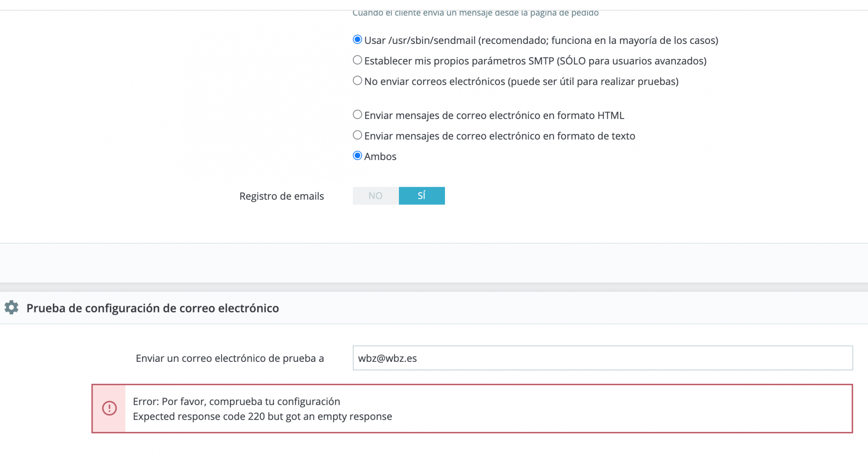The width and height of the screenshot is (868, 456).
Task: Choose Establecer mis propios parámetros SMTP radio
Action: point(358,60)
